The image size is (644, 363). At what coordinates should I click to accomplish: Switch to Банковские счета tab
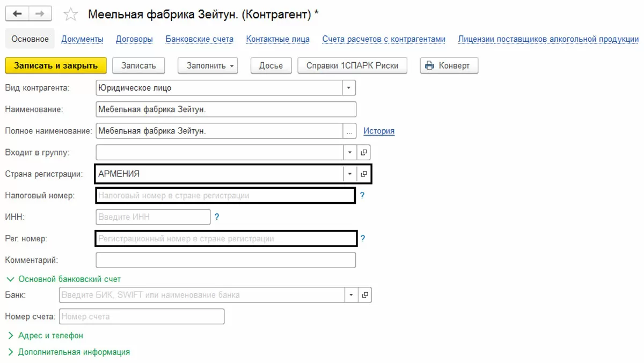(199, 39)
